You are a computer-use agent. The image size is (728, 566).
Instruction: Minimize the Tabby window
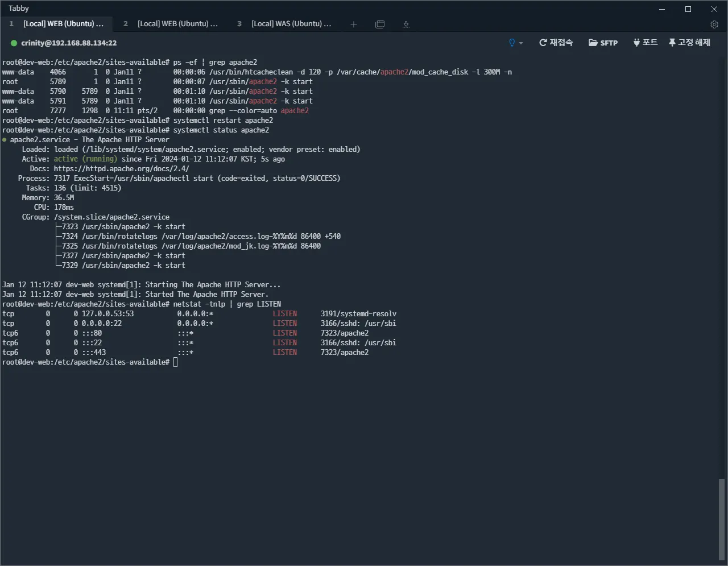click(x=662, y=9)
